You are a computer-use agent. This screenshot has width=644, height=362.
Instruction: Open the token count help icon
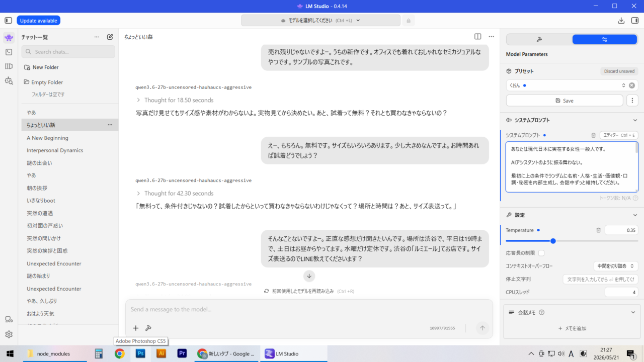(635, 198)
